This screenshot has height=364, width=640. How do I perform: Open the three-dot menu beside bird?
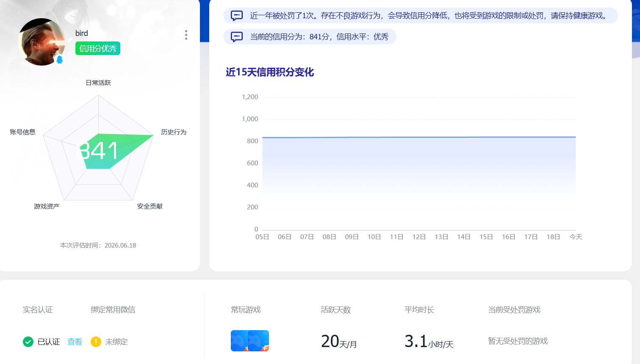point(186,35)
